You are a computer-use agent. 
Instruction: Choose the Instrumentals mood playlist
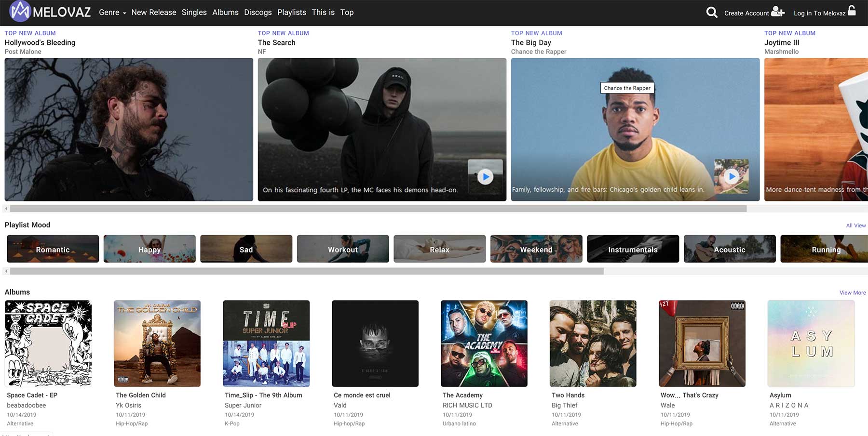click(x=633, y=249)
